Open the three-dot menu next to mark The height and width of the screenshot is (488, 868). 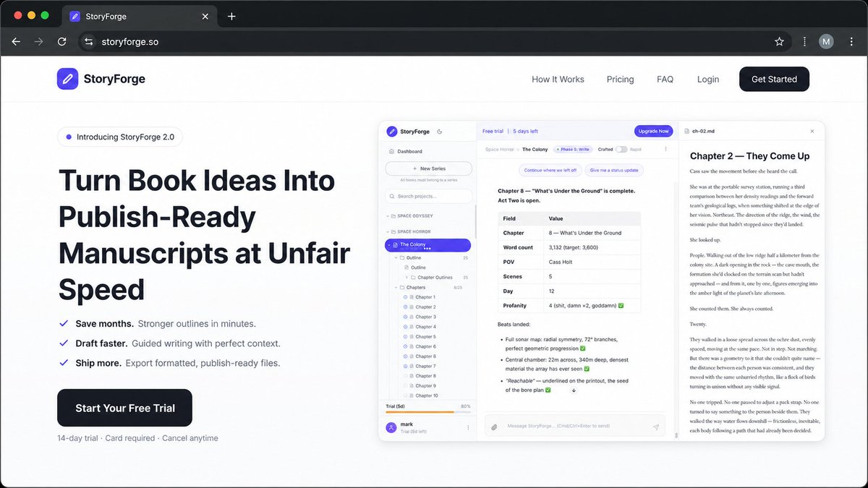click(468, 428)
